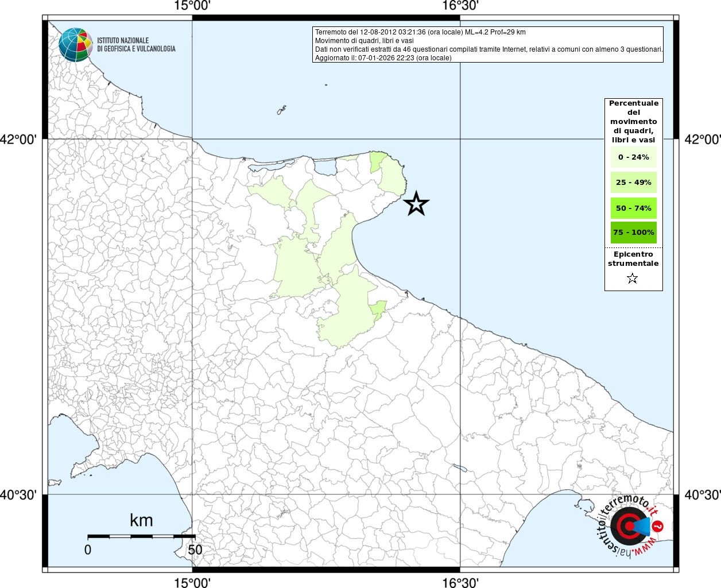The image size is (721, 588).
Task: Click the black-and-white km scale bar
Action: coord(141,536)
